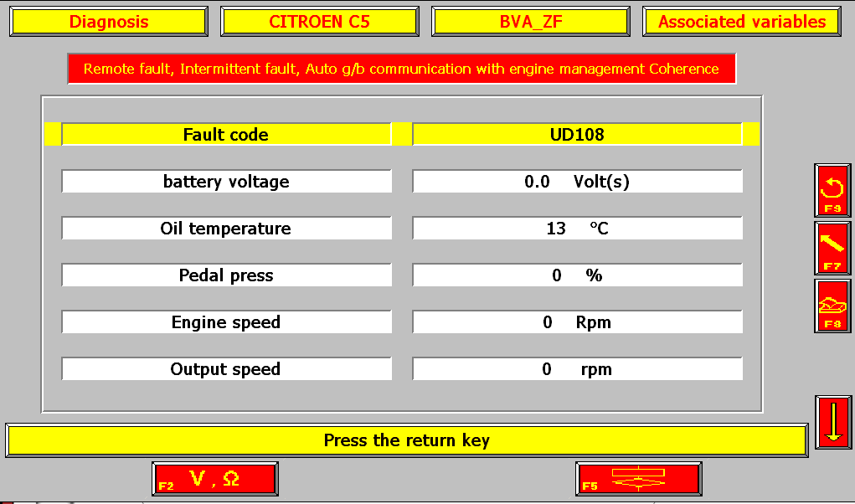Select the Pedal press label
This screenshot has height=504, width=855.
pyautogui.click(x=226, y=275)
